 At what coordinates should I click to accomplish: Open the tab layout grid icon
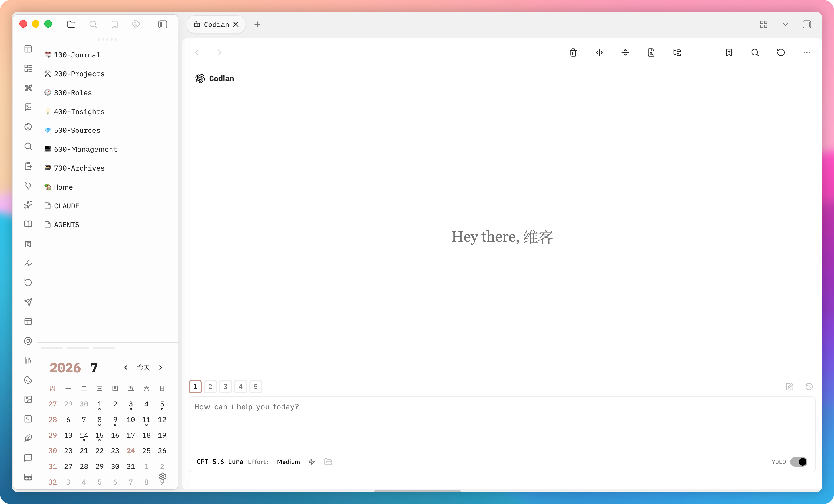(x=764, y=24)
